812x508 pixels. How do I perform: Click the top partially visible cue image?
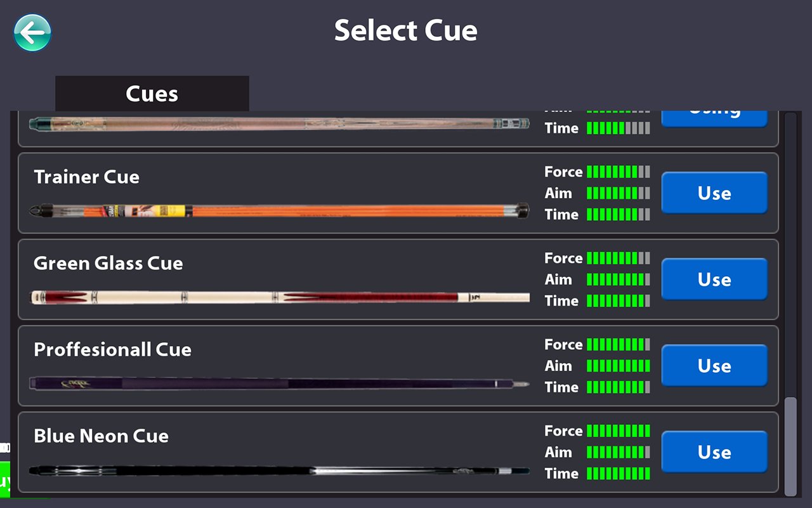click(279, 123)
